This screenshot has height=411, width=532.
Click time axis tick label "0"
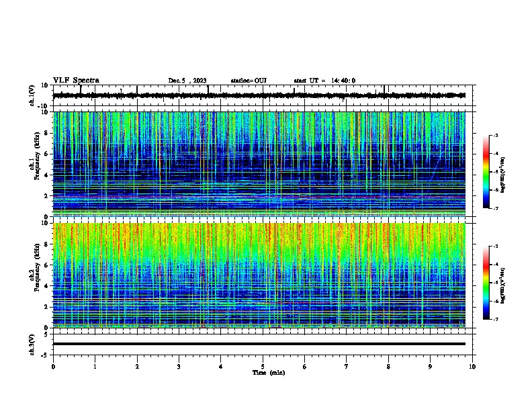pyautogui.click(x=53, y=367)
